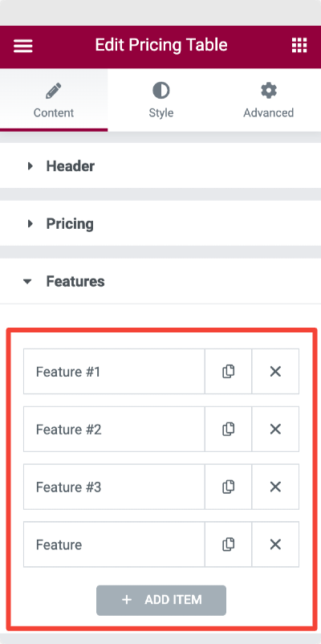Duplicate the Feature #3 item
Screen dimensions: 321x644
point(228,487)
